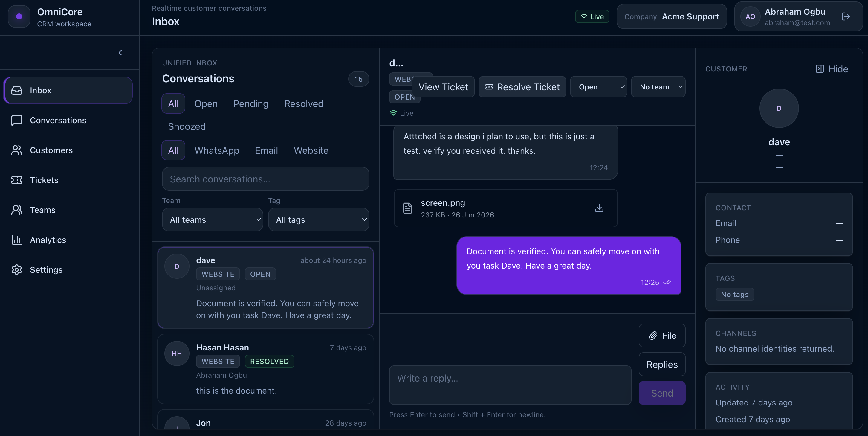This screenshot has height=436, width=868.
Task: Click the Created 7 days ago activity entry
Action: click(x=752, y=419)
